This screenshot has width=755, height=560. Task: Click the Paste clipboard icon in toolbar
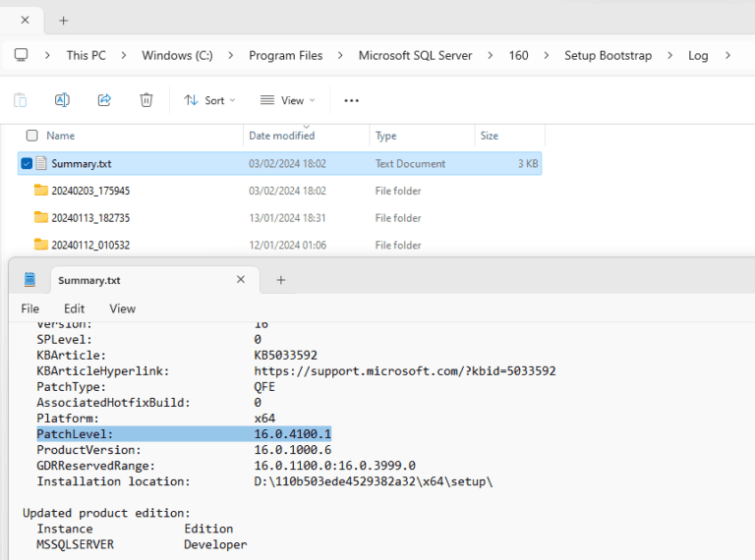(x=20, y=100)
